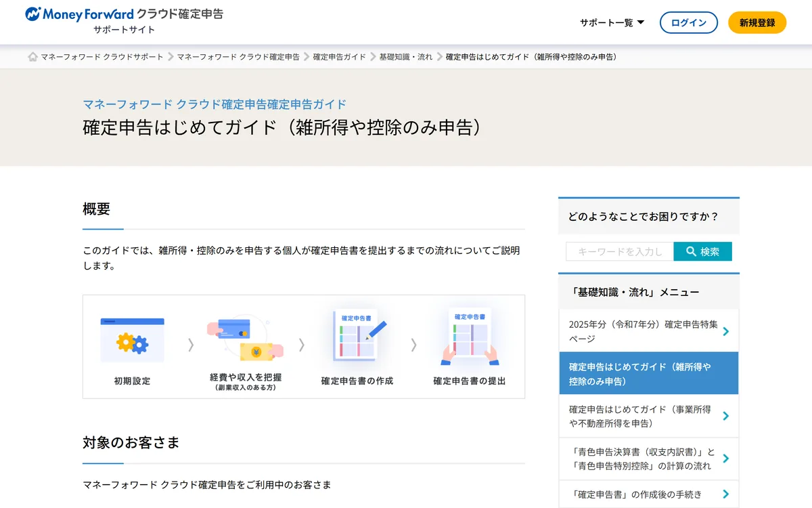Click the サポートサイト text under logo
Viewport: 812px width, 508px height.
pos(125,30)
